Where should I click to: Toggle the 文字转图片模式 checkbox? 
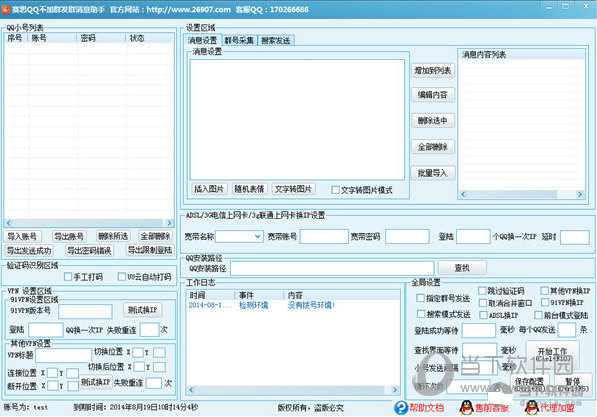(335, 190)
